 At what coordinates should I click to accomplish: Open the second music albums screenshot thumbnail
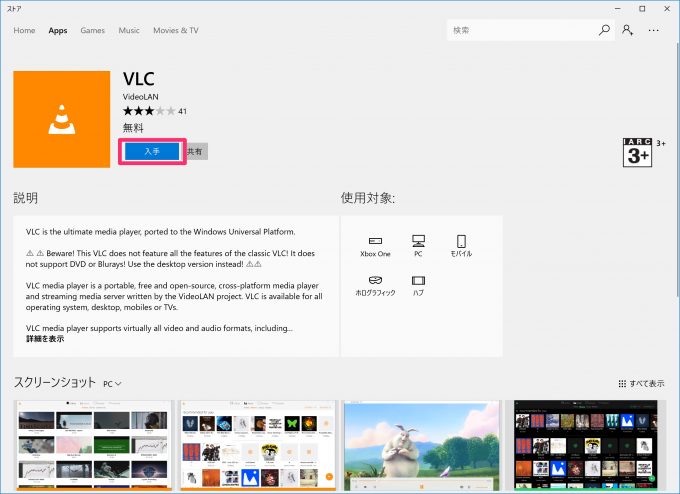pos(258,445)
